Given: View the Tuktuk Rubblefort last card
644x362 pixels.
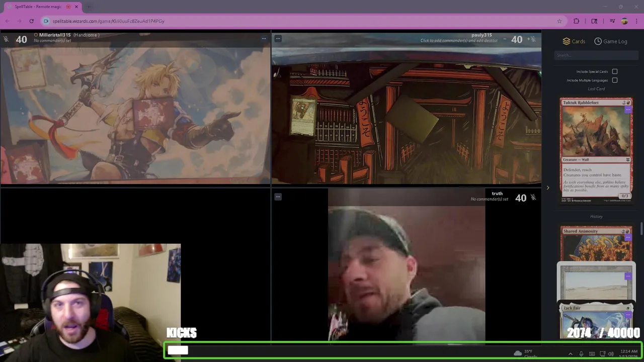Looking at the screenshot, I should [596, 151].
